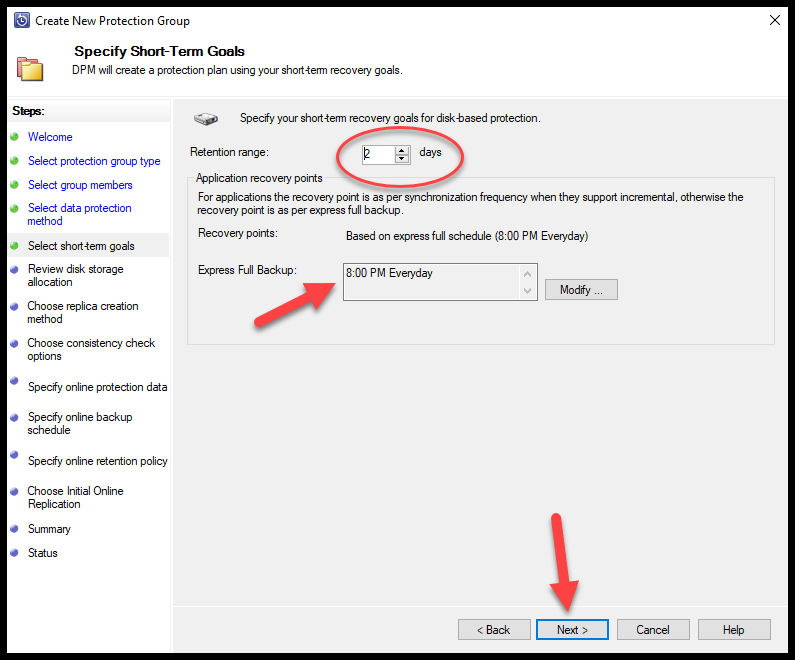Viewport: 795px width, 660px height.
Task: Close the Create New Protection Group window
Action: [775, 20]
